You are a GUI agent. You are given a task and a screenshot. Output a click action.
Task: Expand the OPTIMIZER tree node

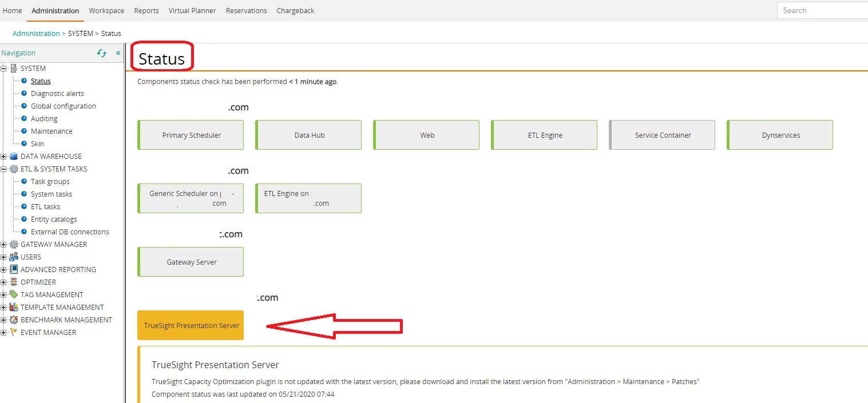coord(4,282)
